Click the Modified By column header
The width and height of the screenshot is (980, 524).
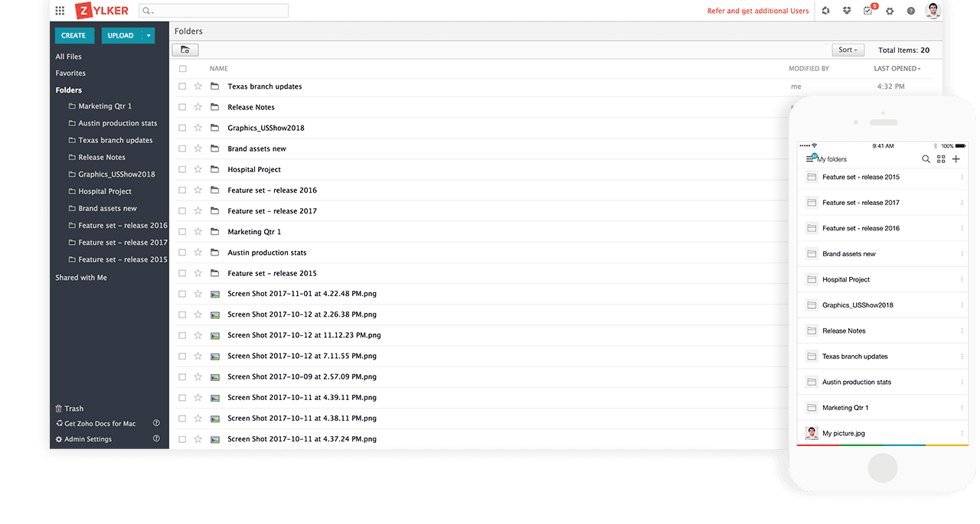808,69
